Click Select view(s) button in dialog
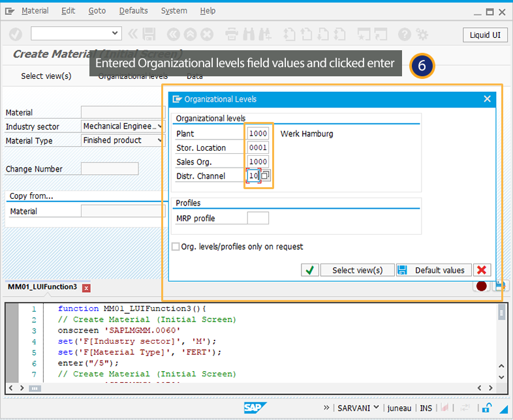This screenshot has width=513, height=420. coord(357,270)
